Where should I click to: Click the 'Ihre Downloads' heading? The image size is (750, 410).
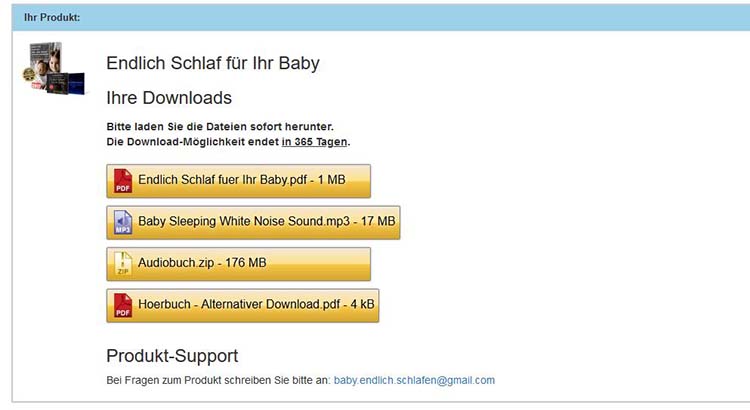169,98
